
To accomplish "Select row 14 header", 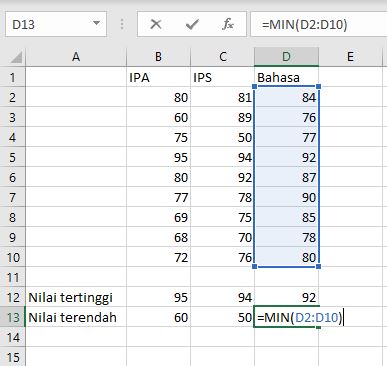I will 13,337.
